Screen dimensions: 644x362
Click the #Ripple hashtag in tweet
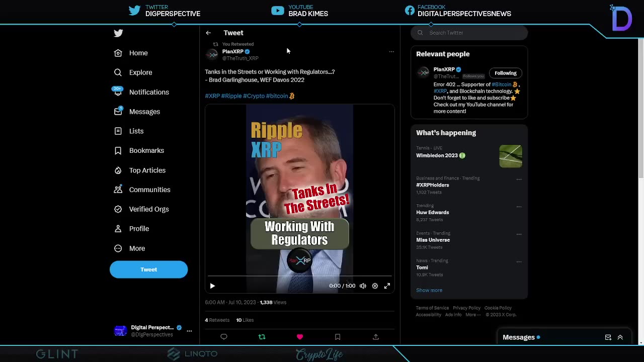[x=231, y=96]
